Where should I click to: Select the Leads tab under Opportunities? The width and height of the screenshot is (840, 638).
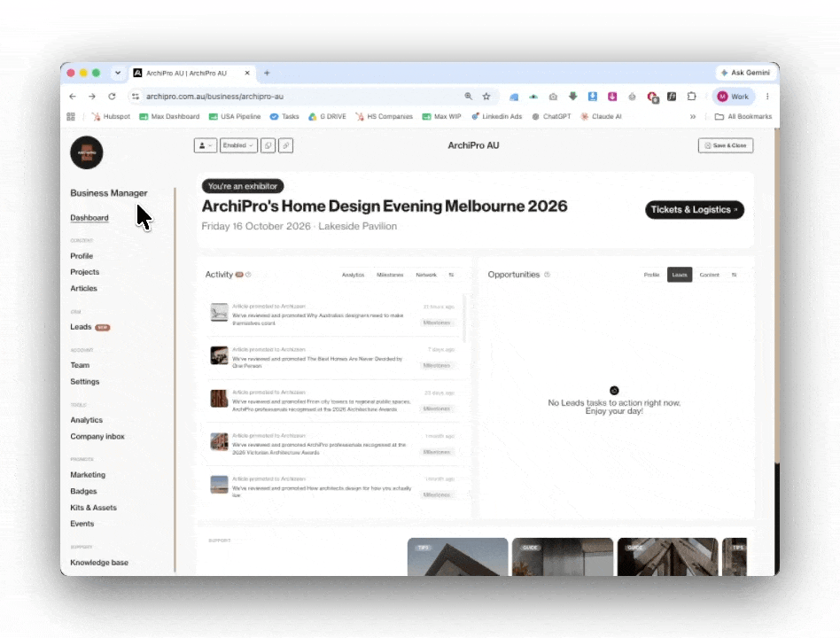(680, 275)
